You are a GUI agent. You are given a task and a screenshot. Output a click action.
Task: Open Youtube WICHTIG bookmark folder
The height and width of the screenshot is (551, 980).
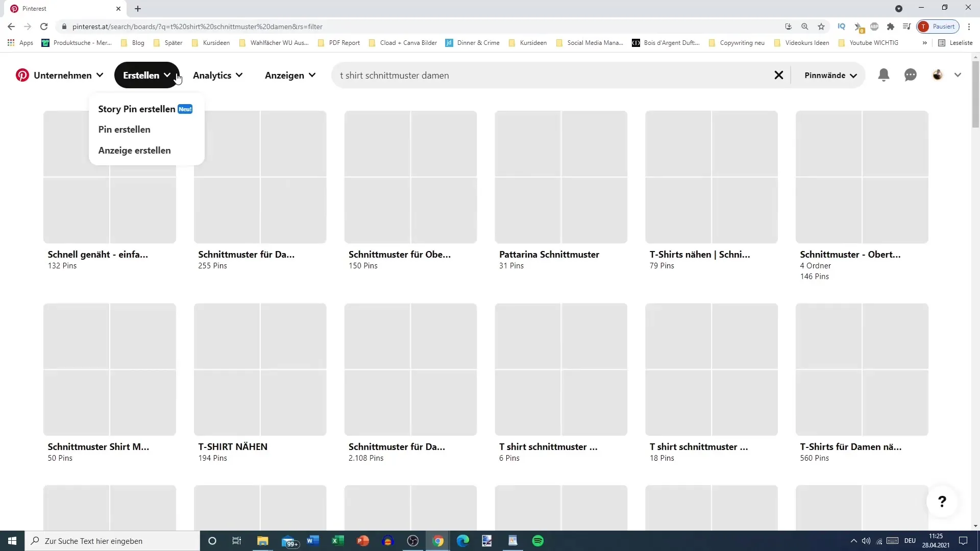pos(868,43)
